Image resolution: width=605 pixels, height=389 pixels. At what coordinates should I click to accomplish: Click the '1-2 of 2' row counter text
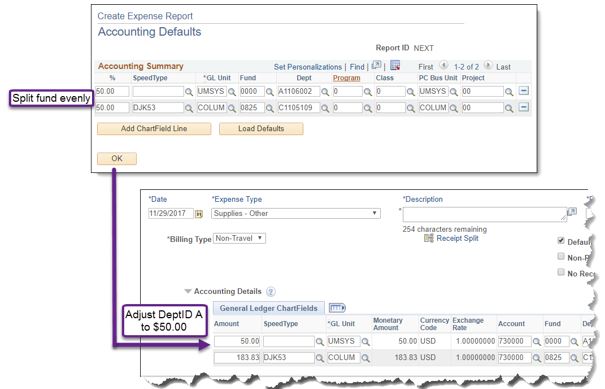466,67
